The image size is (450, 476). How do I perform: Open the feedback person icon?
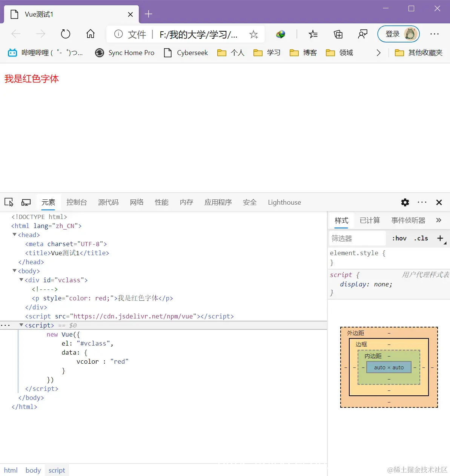362,35
